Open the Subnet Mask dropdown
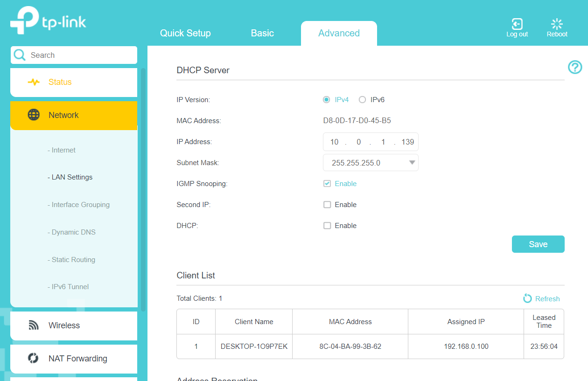This screenshot has height=381, width=588. click(371, 163)
